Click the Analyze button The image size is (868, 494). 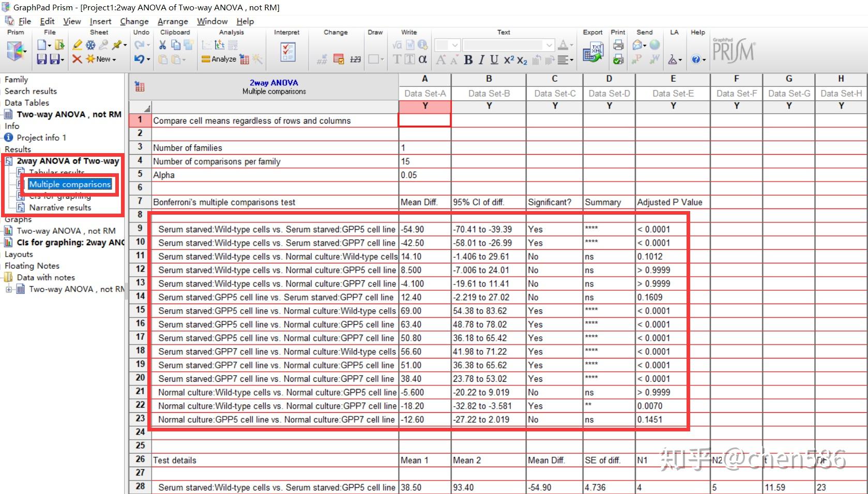[219, 59]
